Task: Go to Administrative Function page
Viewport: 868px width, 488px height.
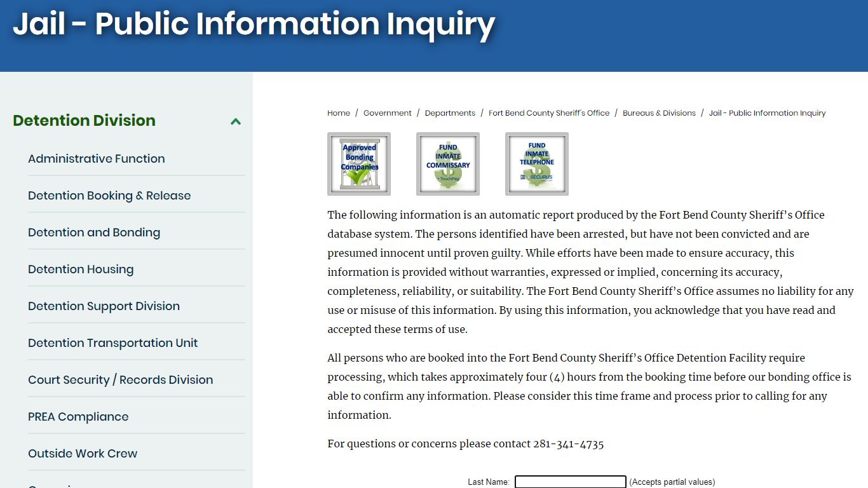Action: [97, 159]
